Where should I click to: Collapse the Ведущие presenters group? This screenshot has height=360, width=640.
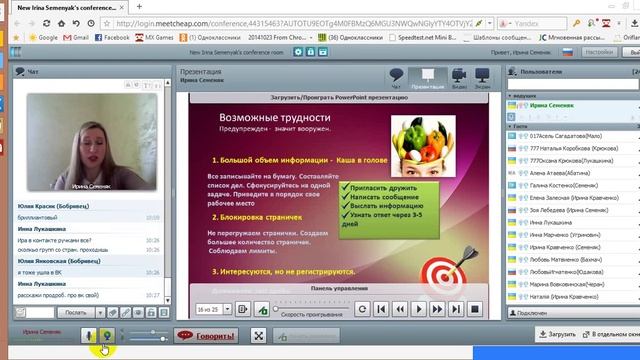point(510,96)
